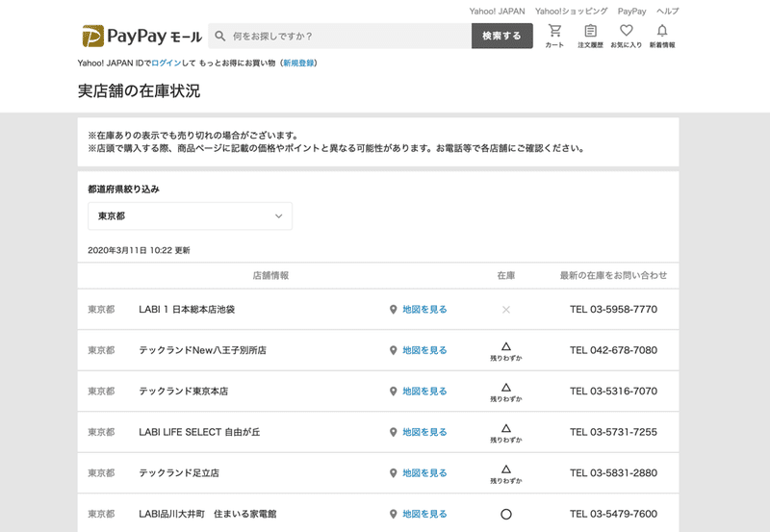The image size is (770, 532).
Task: Click map pin for テックランド東京本店
Action: coord(393,392)
